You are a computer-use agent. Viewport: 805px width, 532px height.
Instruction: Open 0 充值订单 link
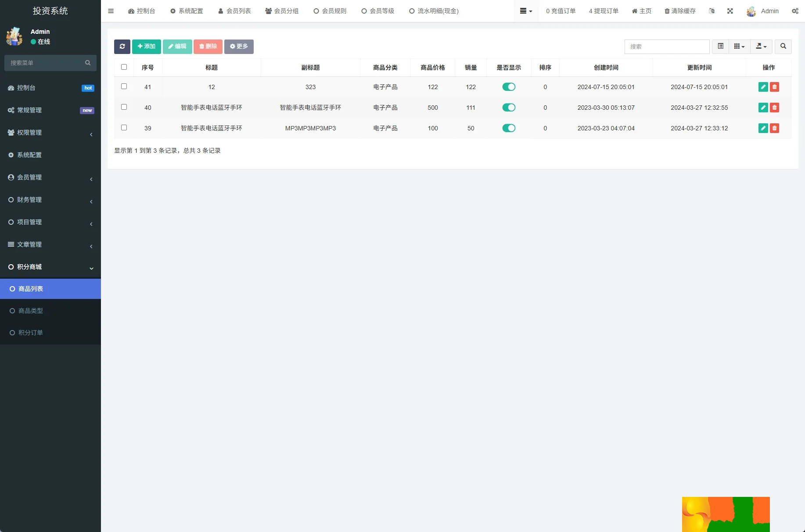pyautogui.click(x=561, y=11)
